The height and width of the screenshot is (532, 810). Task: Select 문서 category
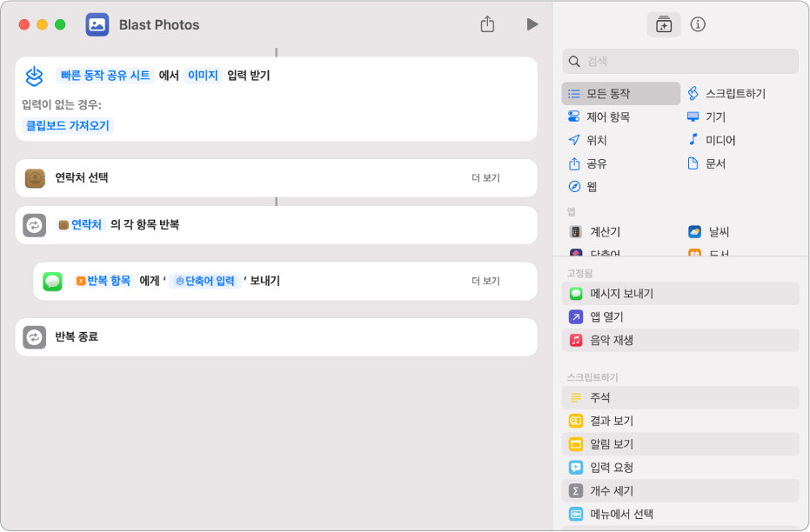[706, 163]
